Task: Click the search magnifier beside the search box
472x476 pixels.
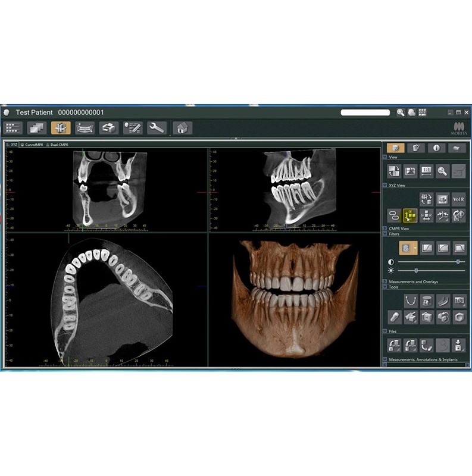Action: pyautogui.click(x=401, y=112)
